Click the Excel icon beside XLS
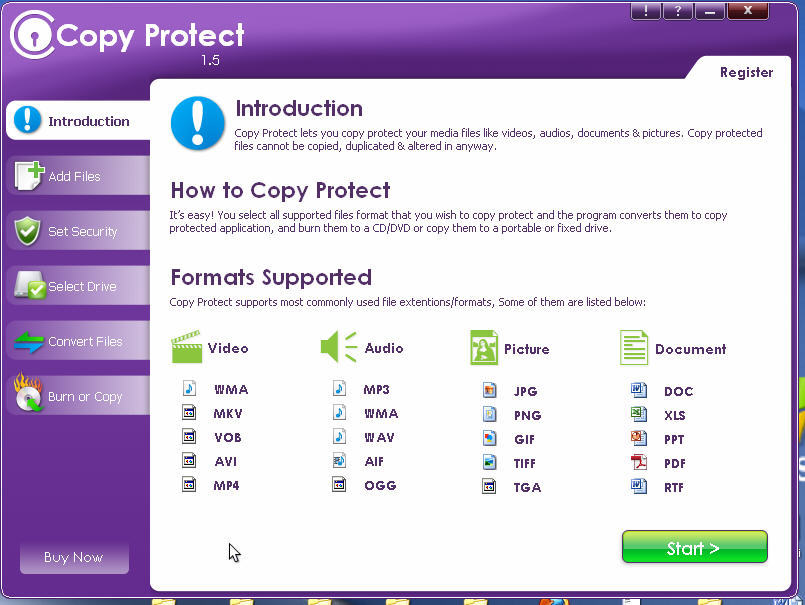The image size is (805, 605). pos(639,414)
